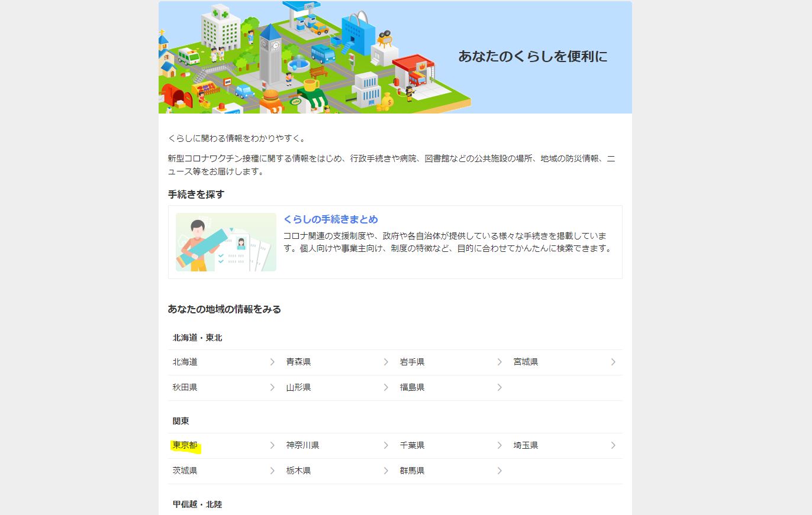Select 神奈川県 prefecture

tap(303, 445)
